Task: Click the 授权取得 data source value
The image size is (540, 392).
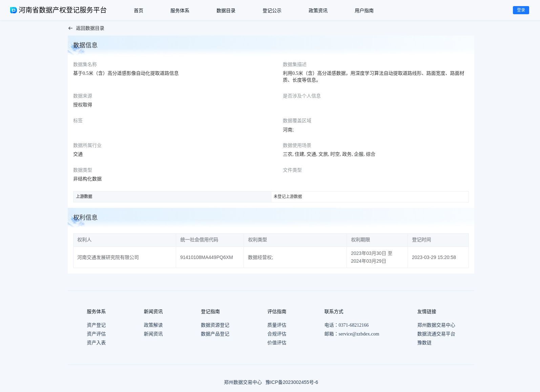Action: 83,105
